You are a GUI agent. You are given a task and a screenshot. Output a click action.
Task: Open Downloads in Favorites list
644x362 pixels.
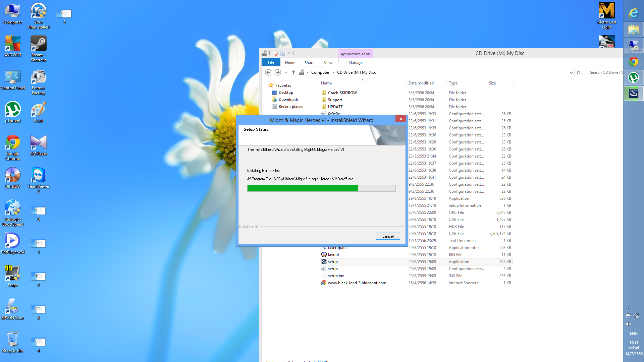pos(288,100)
